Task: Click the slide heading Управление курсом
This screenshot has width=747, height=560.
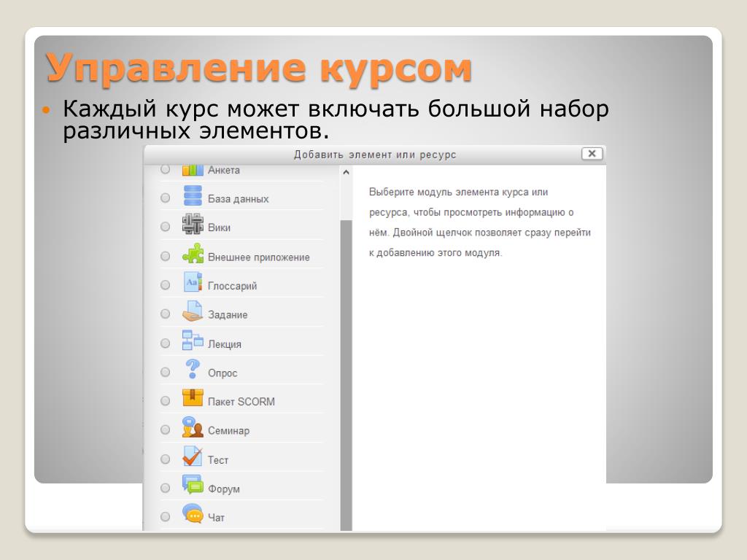Action: (259, 69)
